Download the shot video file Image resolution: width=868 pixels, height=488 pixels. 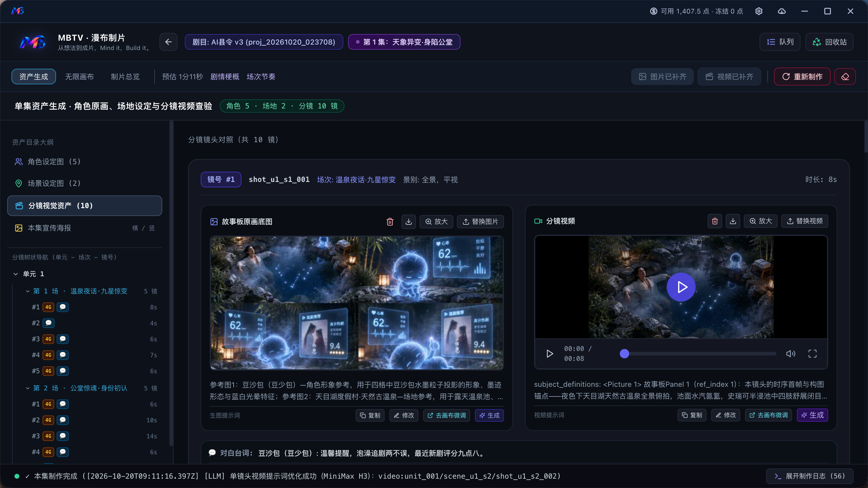click(x=733, y=221)
